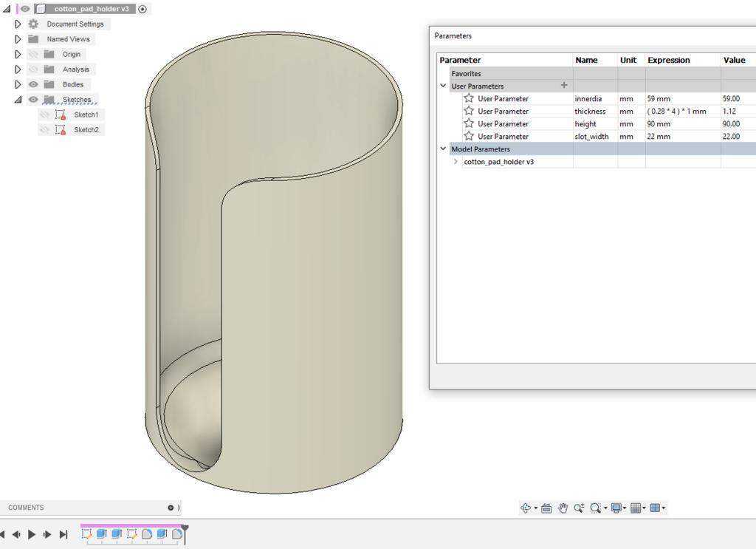Screen dimensions: 756x549
Task: Open Viewports layout icon
Action: pyautogui.click(x=655, y=508)
